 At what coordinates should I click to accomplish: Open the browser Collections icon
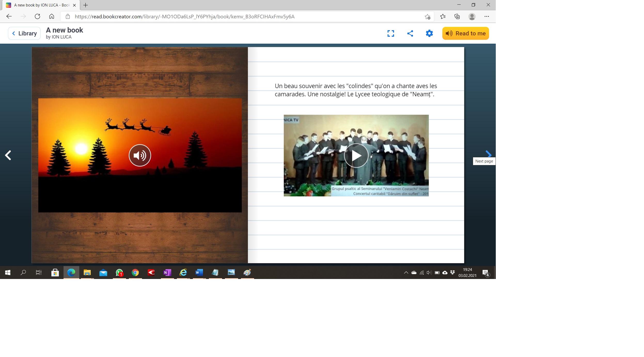pyautogui.click(x=457, y=17)
